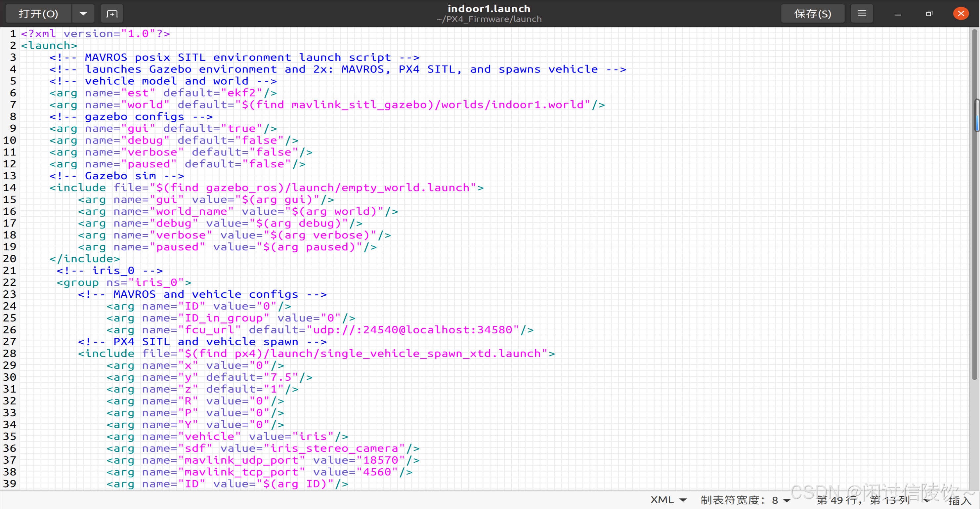
Task: Place cursor on line 14 include tag
Action: 81,188
